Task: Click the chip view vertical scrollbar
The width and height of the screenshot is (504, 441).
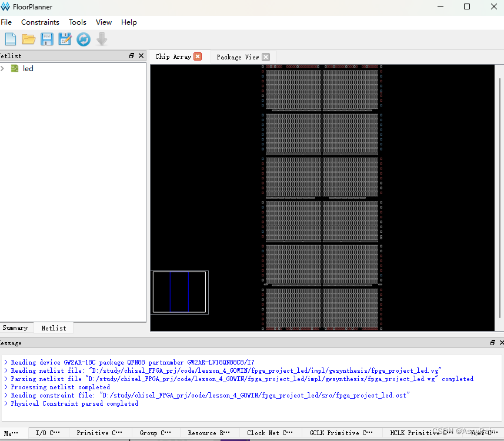Action: [500, 198]
